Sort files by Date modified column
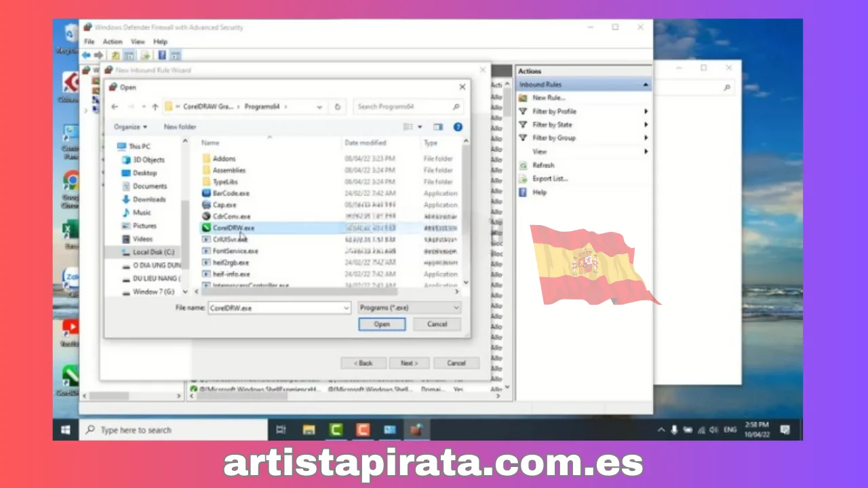868x488 pixels. coord(365,143)
